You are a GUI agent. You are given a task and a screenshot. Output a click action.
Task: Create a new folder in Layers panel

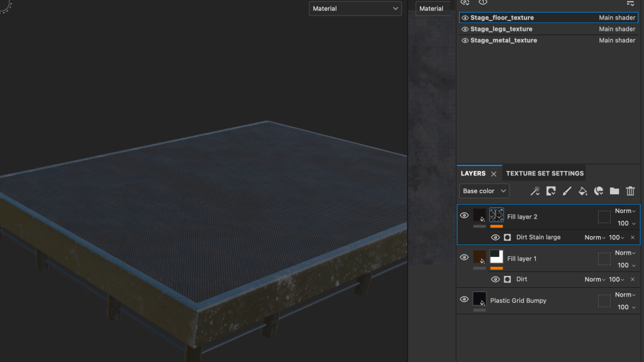click(614, 191)
